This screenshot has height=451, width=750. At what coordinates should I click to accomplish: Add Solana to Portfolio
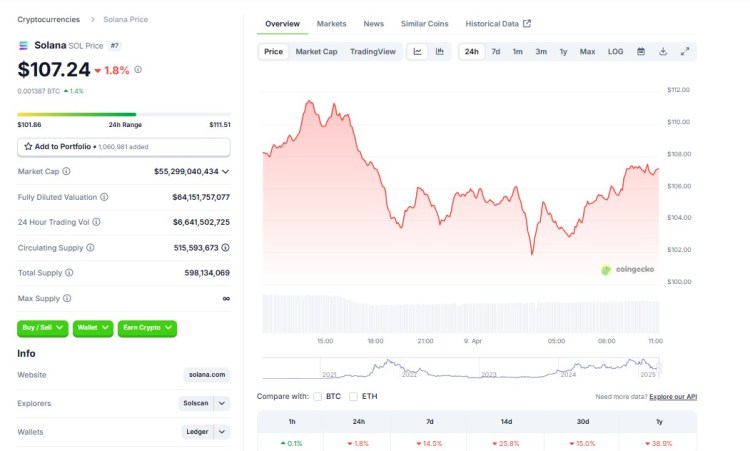pyautogui.click(x=124, y=147)
